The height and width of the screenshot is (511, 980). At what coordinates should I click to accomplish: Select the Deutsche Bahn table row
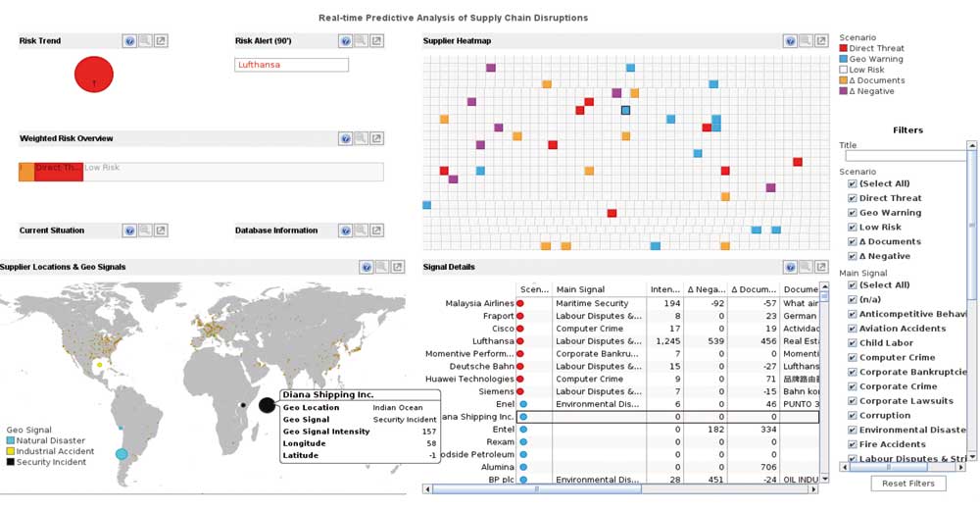coord(620,367)
